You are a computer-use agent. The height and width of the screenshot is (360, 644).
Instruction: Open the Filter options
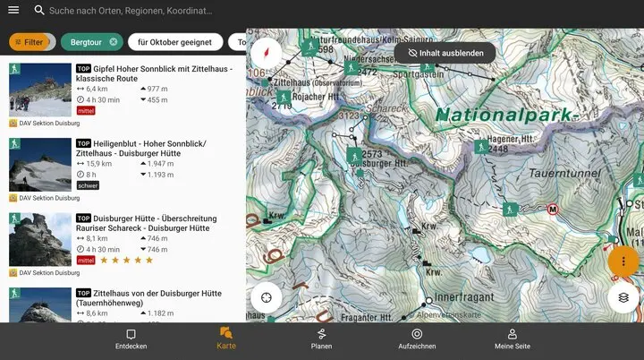click(28, 42)
